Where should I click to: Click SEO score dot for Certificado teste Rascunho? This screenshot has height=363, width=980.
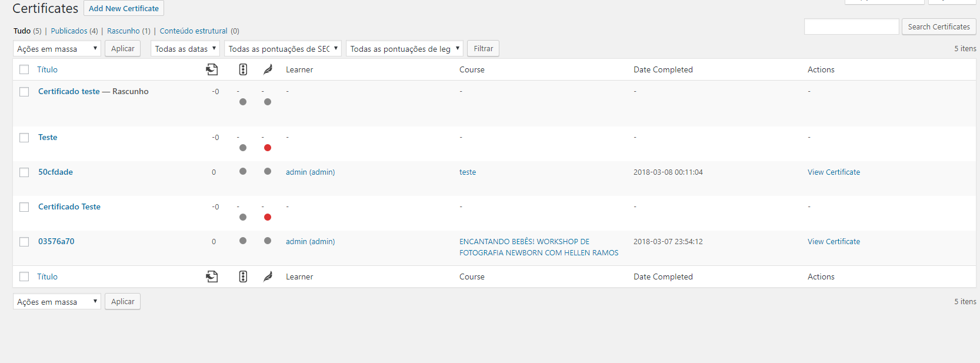243,102
